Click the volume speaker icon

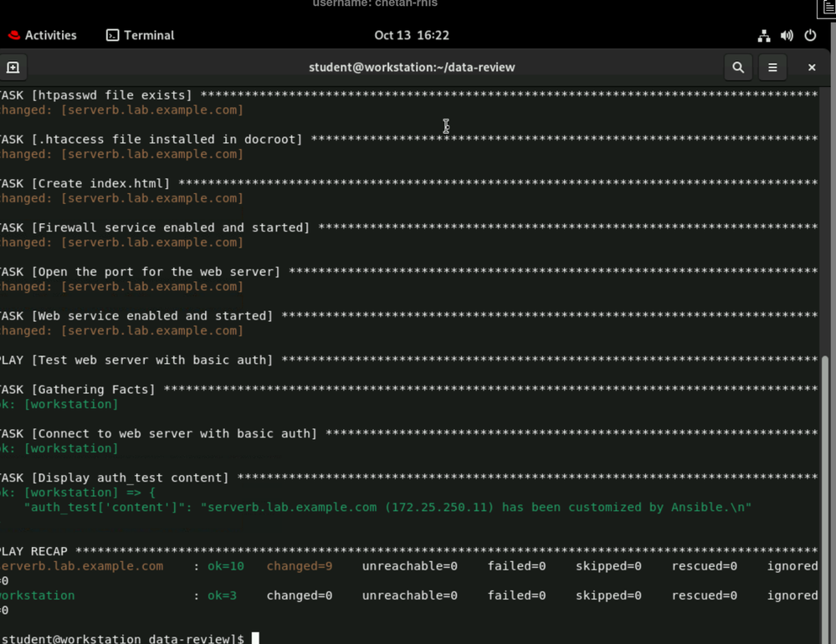coord(787,36)
